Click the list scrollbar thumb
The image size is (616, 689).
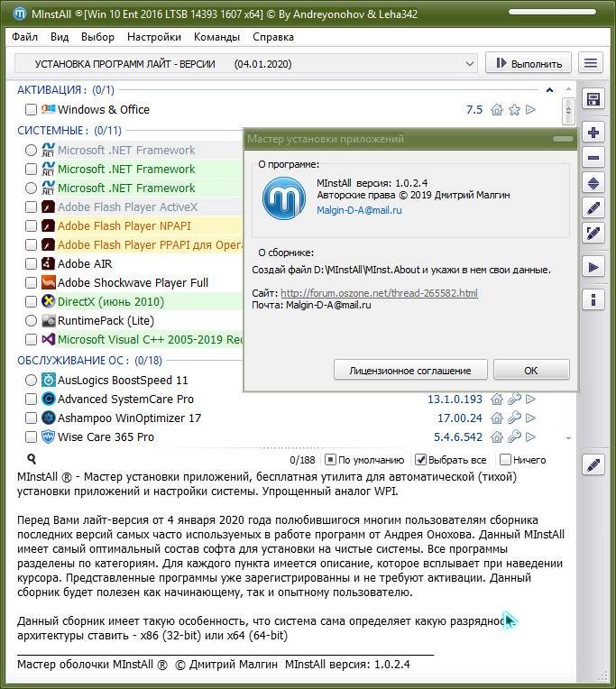click(x=568, y=111)
